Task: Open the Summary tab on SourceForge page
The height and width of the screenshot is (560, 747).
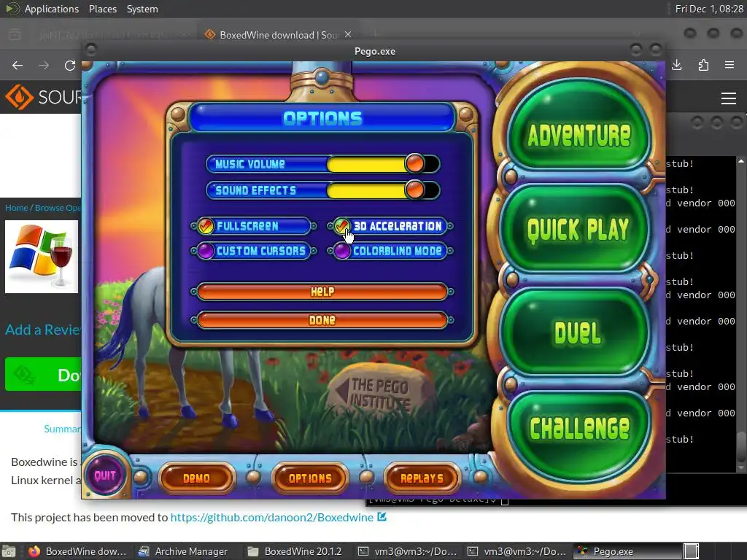Action: 63,429
